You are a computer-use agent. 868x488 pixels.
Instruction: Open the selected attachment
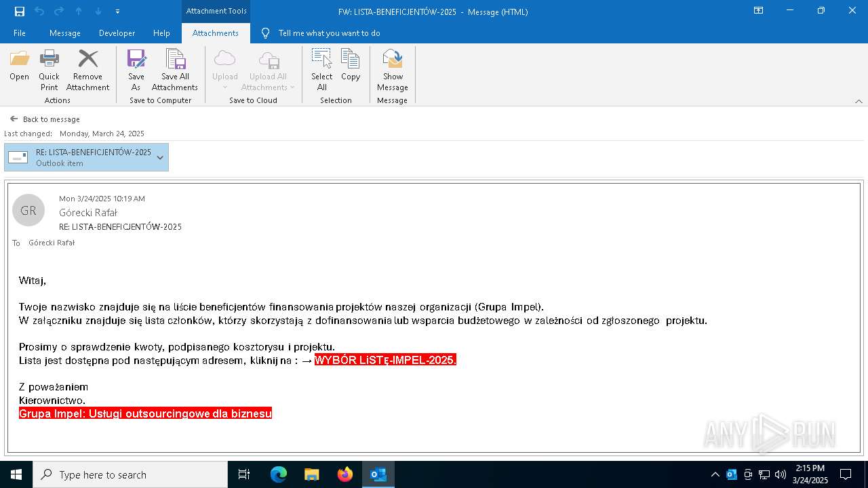coord(19,66)
